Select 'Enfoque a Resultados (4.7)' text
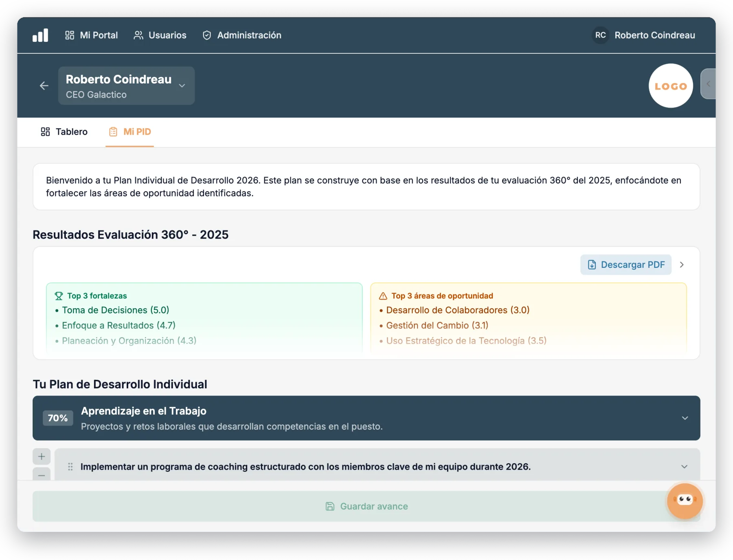This screenshot has width=733, height=560. [x=119, y=326]
